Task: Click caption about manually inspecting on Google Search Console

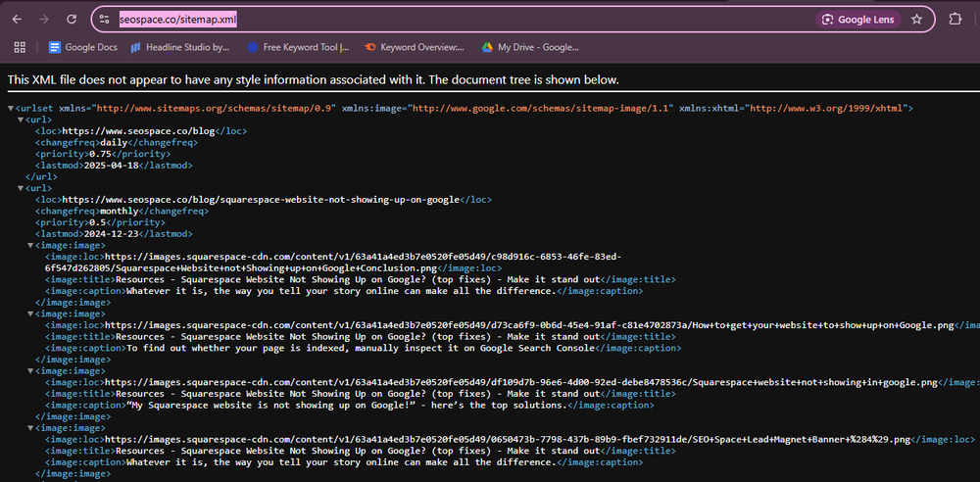Action: [360, 348]
